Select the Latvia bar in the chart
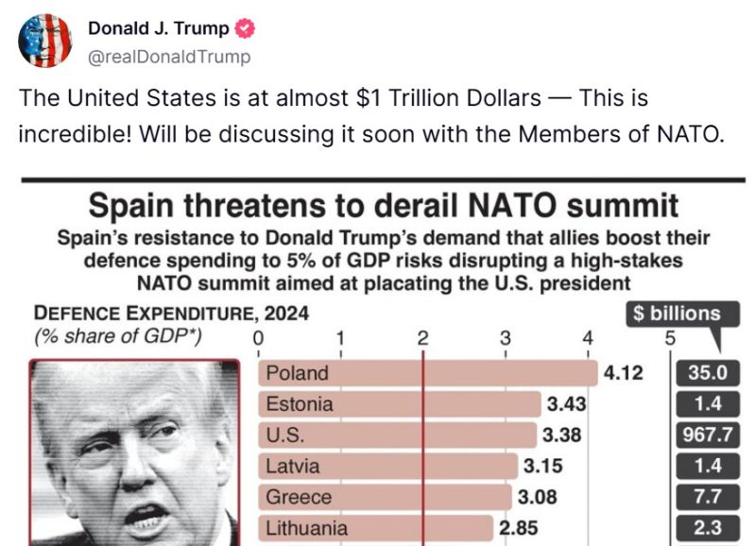This screenshot has width=756, height=546. pyautogui.click(x=387, y=466)
